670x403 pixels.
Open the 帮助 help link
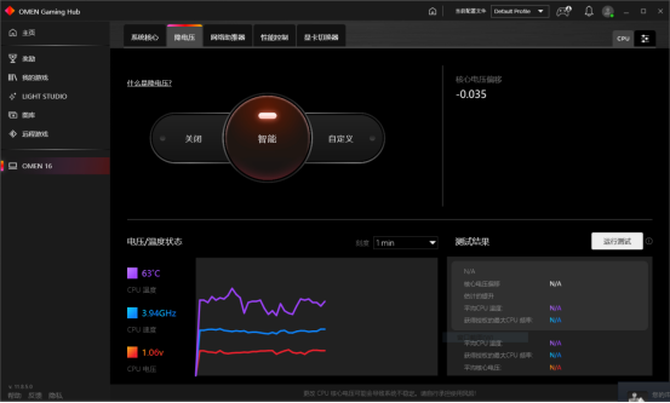[14, 396]
